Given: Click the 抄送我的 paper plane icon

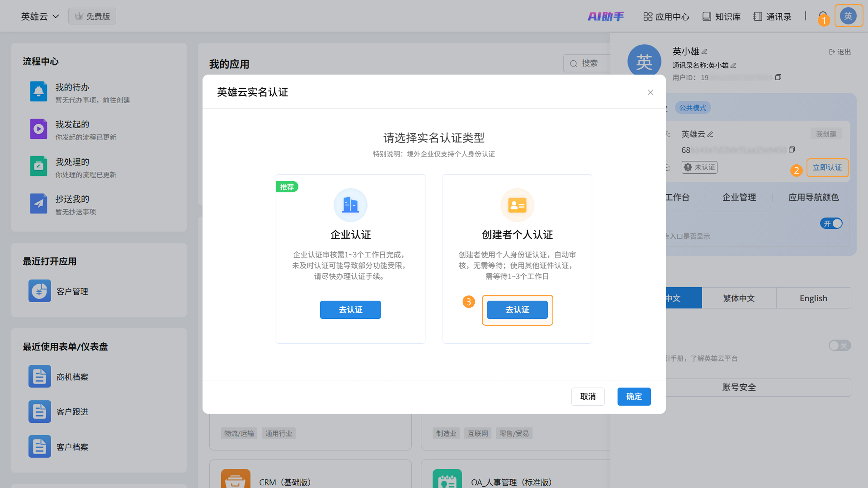Looking at the screenshot, I should (x=38, y=204).
